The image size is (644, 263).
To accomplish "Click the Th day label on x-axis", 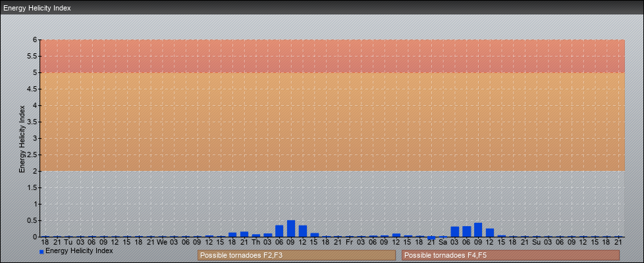I will pos(256,243).
